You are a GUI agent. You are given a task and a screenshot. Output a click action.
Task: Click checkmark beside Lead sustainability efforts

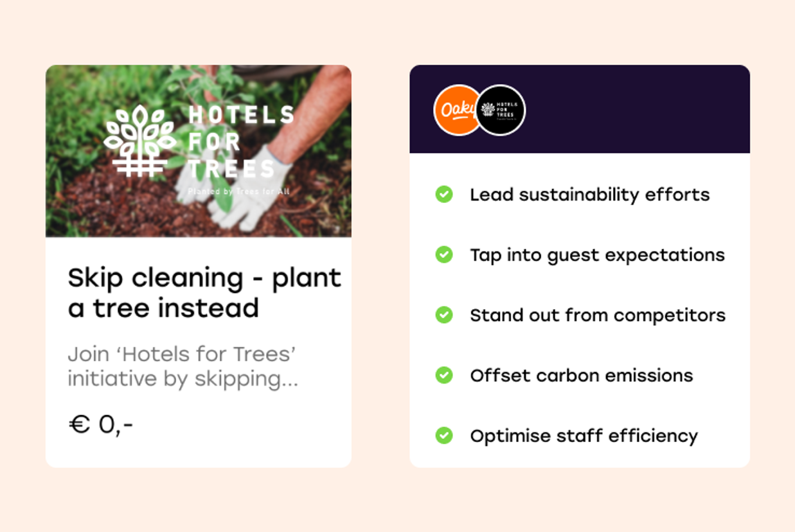click(x=444, y=194)
